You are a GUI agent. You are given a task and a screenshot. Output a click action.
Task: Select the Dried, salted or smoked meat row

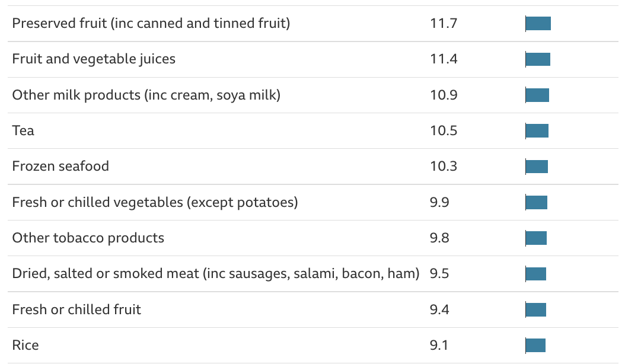click(216, 274)
